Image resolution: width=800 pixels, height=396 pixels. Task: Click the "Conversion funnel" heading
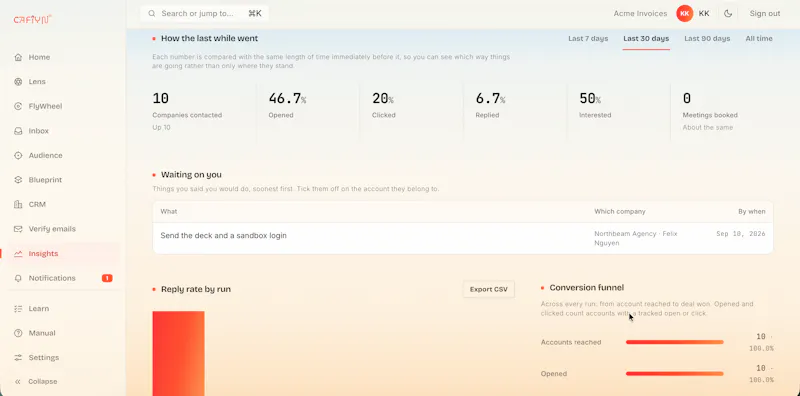pyautogui.click(x=587, y=288)
